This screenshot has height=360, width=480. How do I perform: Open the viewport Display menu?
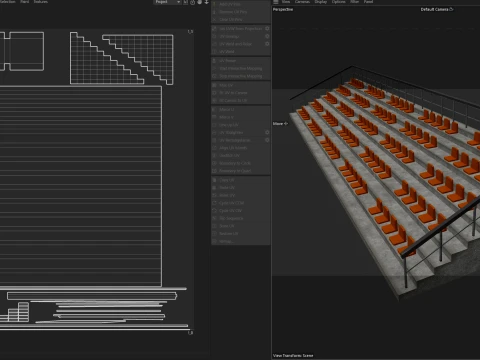click(x=321, y=2)
